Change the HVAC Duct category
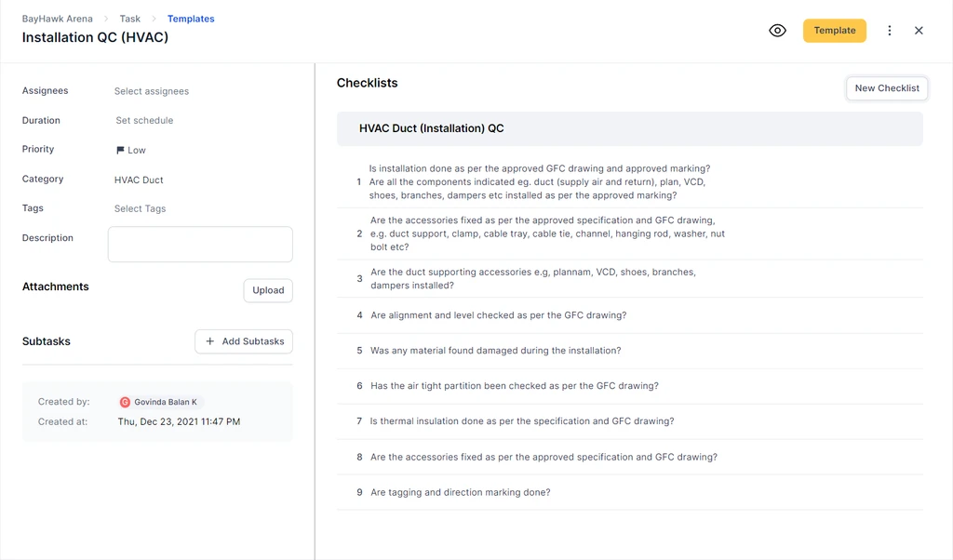The height and width of the screenshot is (560, 953). pyautogui.click(x=139, y=180)
